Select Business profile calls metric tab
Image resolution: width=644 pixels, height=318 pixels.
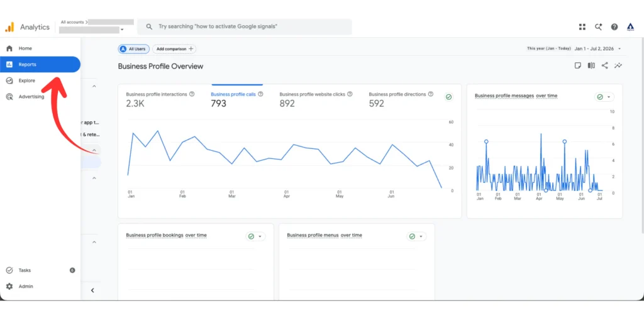tap(237, 99)
